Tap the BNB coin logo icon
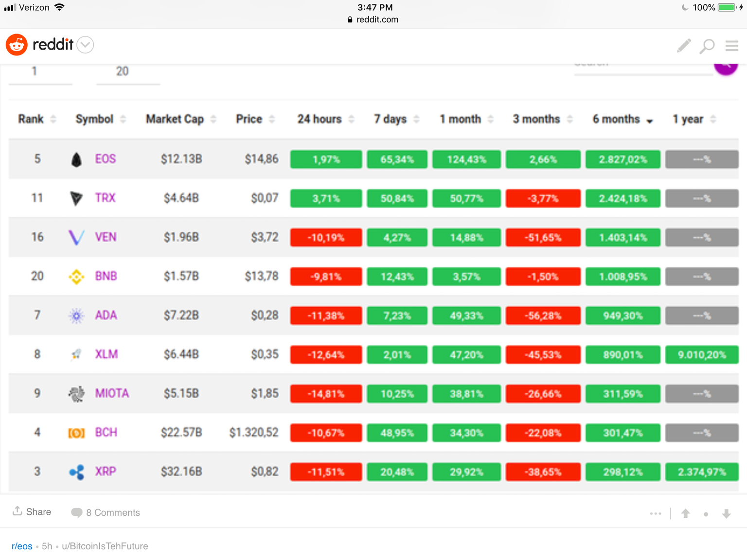The image size is (747, 560). 76,277
